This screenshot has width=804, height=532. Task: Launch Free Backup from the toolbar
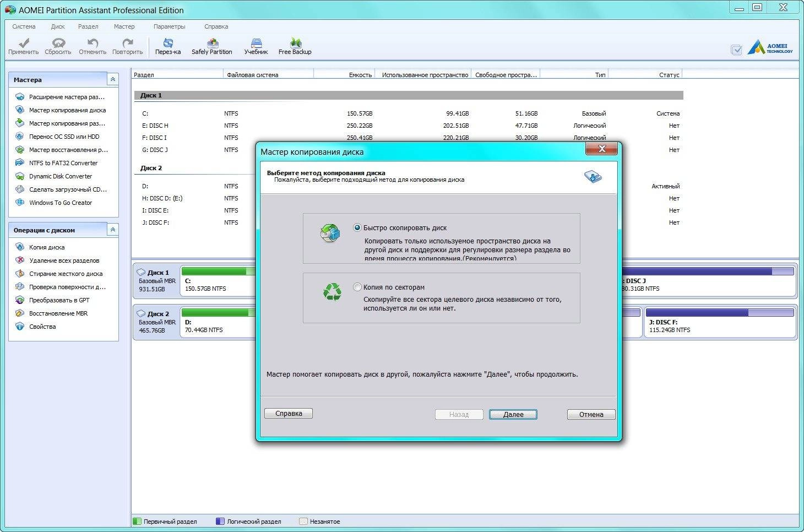[x=295, y=46]
